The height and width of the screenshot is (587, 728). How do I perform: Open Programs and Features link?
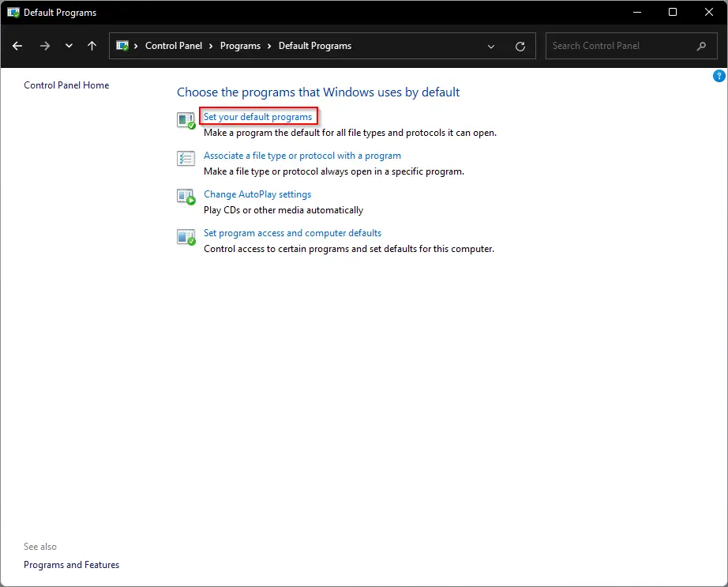tap(72, 565)
